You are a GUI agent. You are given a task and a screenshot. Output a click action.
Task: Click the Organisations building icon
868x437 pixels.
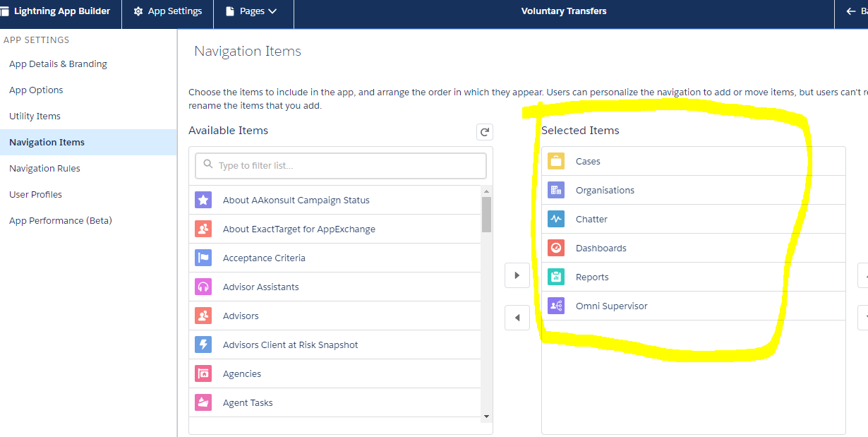point(556,190)
